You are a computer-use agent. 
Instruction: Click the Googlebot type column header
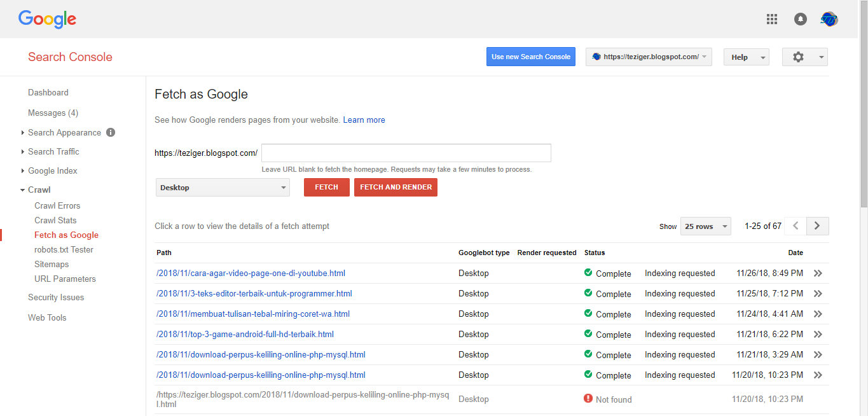pyautogui.click(x=484, y=253)
